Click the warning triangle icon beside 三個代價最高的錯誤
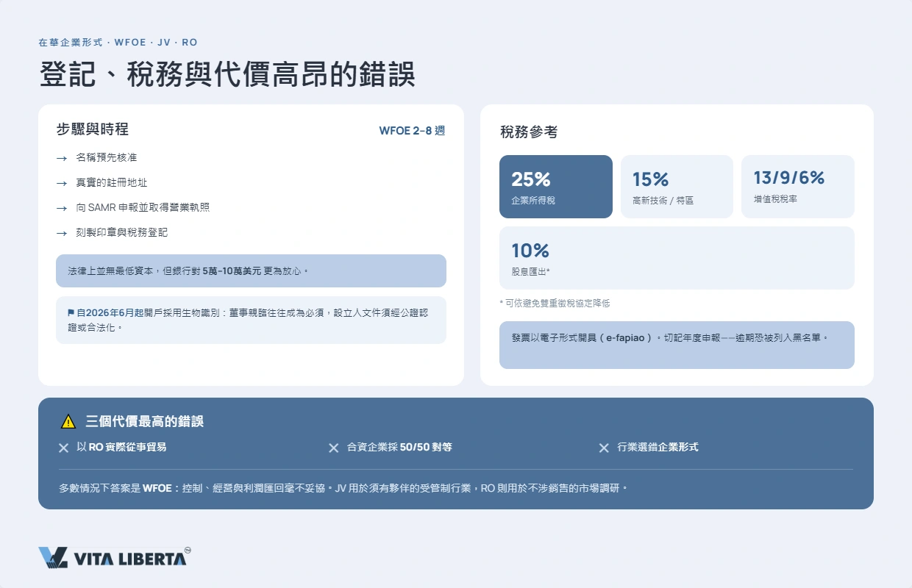The height and width of the screenshot is (588, 912). pyautogui.click(x=68, y=422)
